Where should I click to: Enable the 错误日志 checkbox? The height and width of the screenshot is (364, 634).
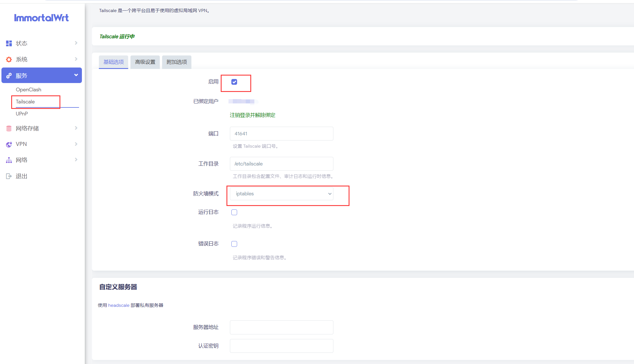(234, 244)
